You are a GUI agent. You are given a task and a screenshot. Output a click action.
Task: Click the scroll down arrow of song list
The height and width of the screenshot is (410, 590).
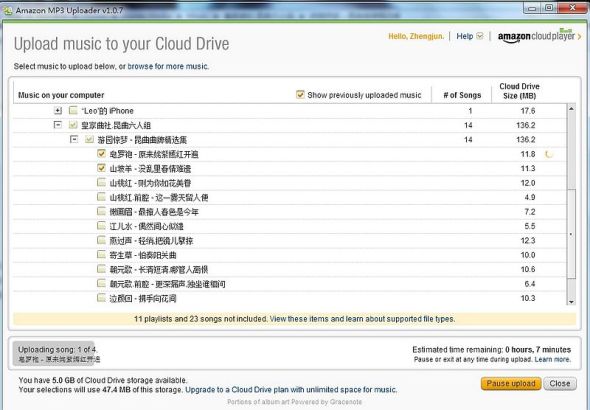pos(571,302)
